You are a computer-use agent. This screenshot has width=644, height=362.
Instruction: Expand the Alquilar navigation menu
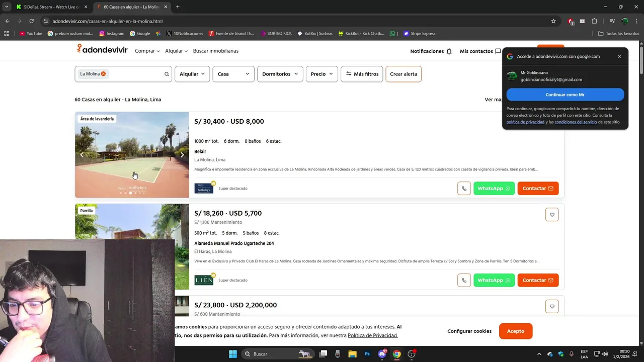click(x=176, y=51)
